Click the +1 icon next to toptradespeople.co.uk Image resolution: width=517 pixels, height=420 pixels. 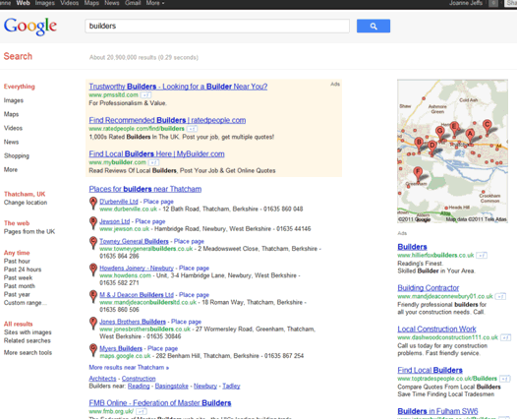504,379
